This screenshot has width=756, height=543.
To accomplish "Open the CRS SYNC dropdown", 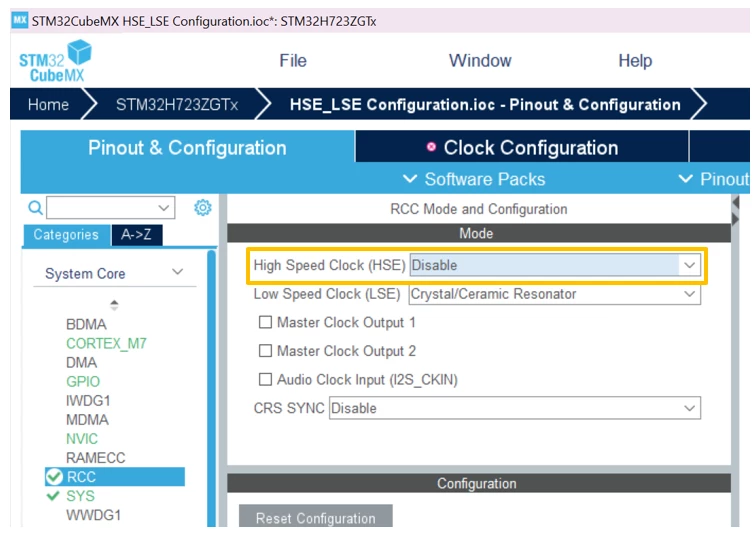I will click(x=515, y=408).
